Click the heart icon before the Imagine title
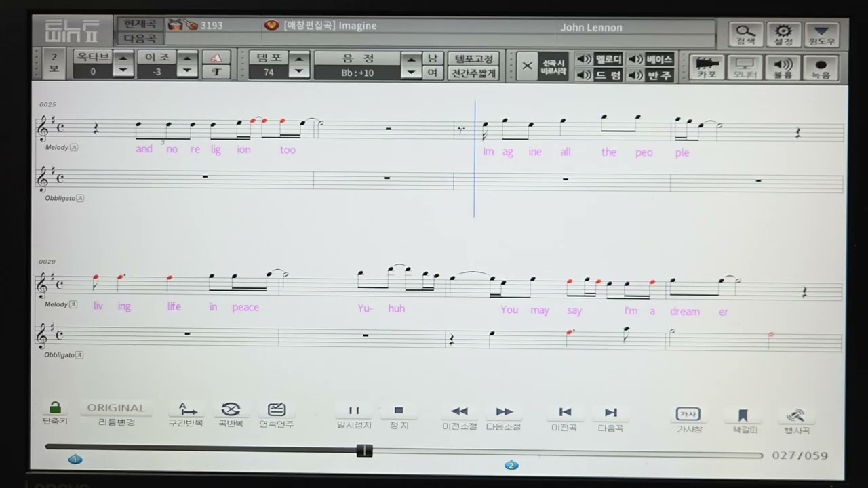 click(271, 26)
